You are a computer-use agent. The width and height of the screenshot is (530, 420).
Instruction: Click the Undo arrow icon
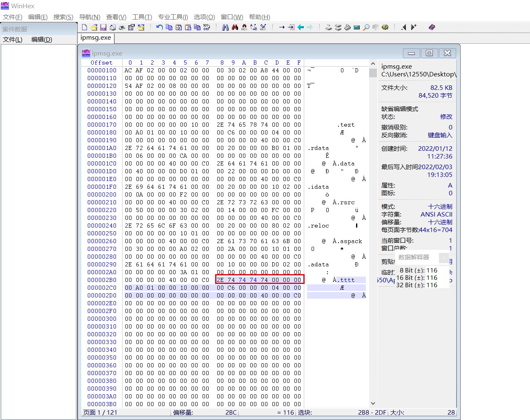pos(159,27)
